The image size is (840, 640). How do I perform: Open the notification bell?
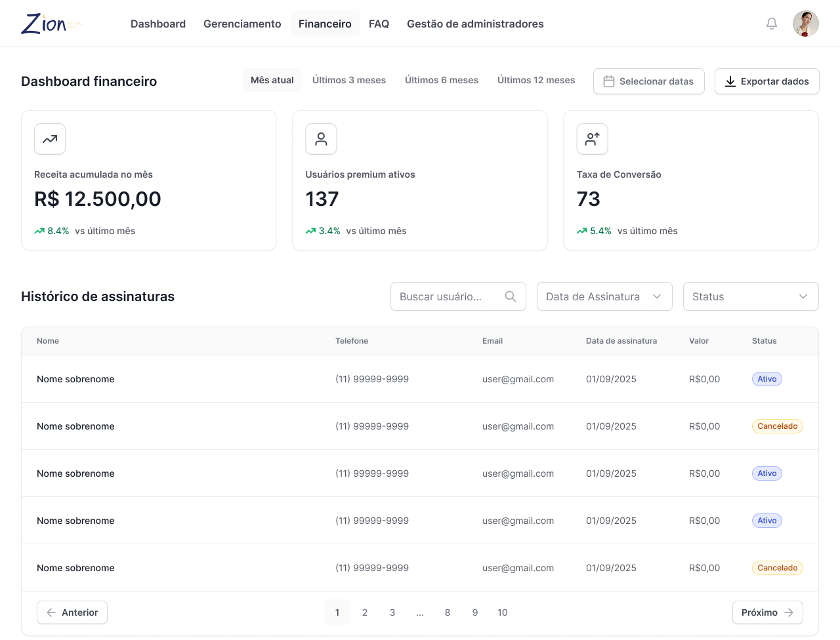click(771, 23)
